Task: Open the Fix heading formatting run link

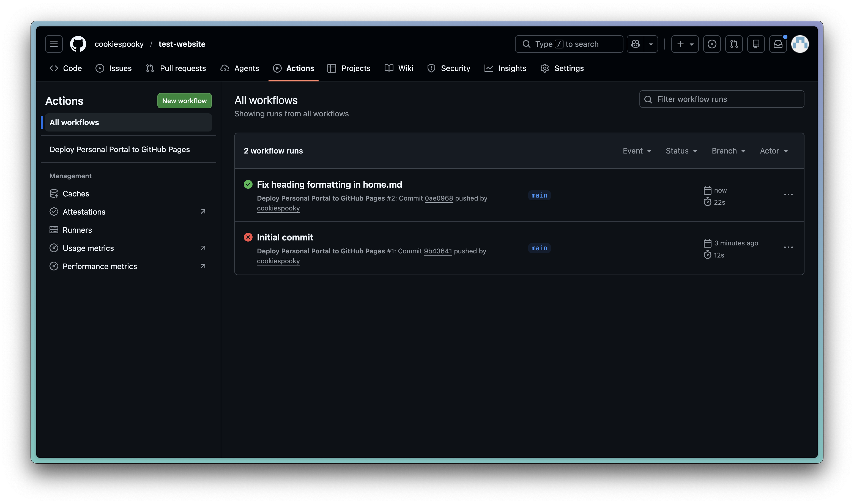Action: (329, 184)
